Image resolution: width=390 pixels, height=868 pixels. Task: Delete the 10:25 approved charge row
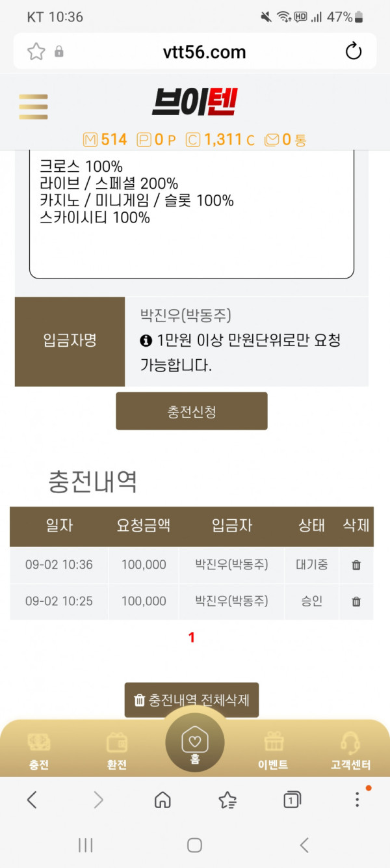356,602
